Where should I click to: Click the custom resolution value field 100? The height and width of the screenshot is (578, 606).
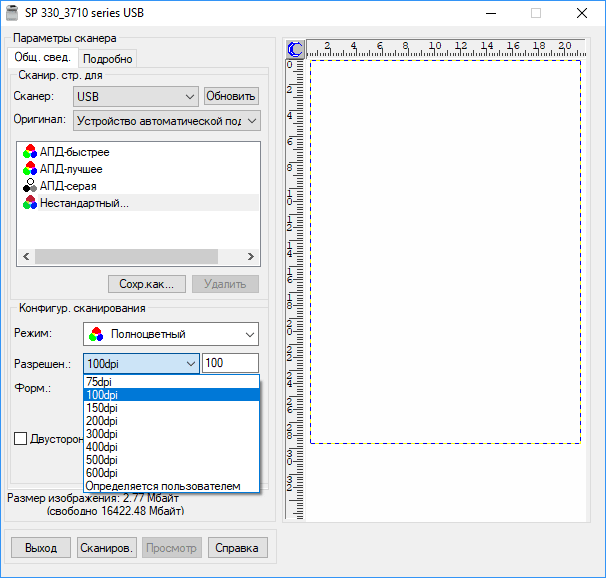click(230, 363)
